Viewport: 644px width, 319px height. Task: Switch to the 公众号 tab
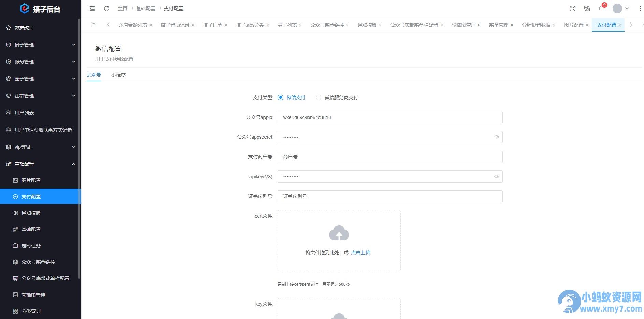point(94,75)
